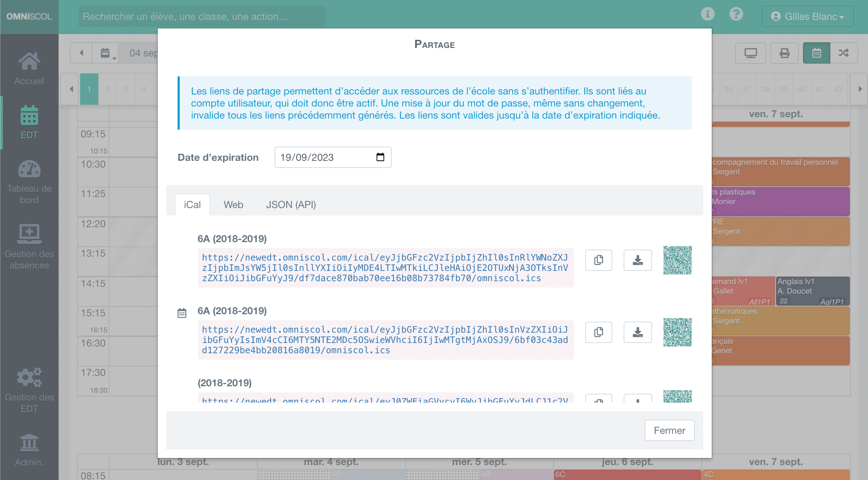Switch to the JSON (API) tab
This screenshot has height=480, width=868.
pyautogui.click(x=291, y=204)
